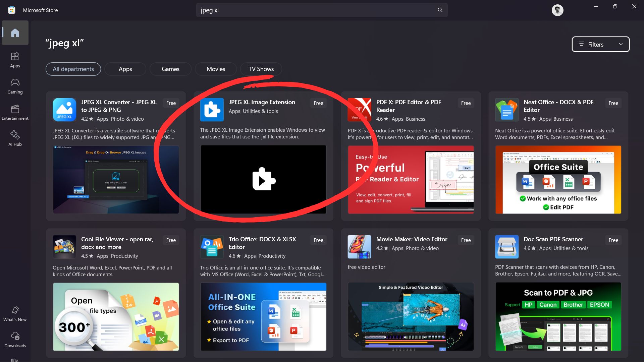Open the AI Hub section
644x362 pixels.
coord(15,139)
